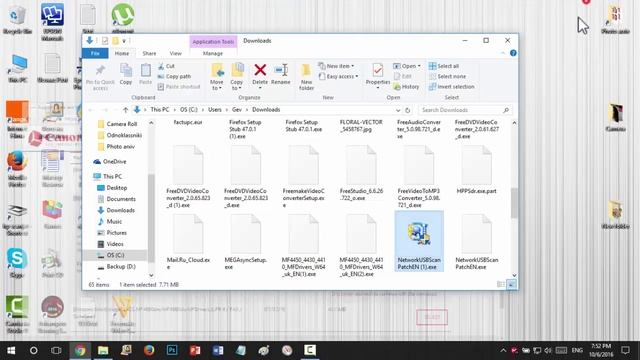Navigate to OS (C:) in the address bar
This screenshot has height=360, width=640.
[189, 110]
